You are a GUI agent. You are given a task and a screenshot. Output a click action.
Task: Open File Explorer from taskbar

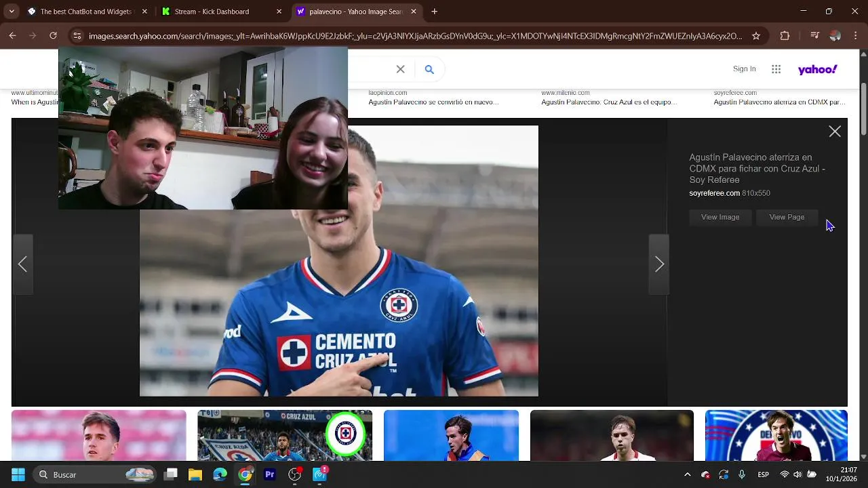coord(195,474)
